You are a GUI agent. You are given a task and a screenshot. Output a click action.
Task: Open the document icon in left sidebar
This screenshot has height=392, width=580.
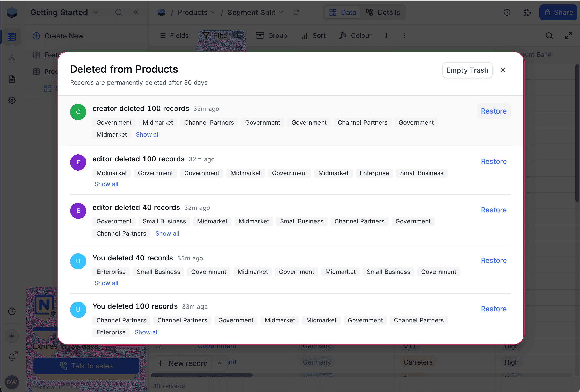click(x=12, y=79)
